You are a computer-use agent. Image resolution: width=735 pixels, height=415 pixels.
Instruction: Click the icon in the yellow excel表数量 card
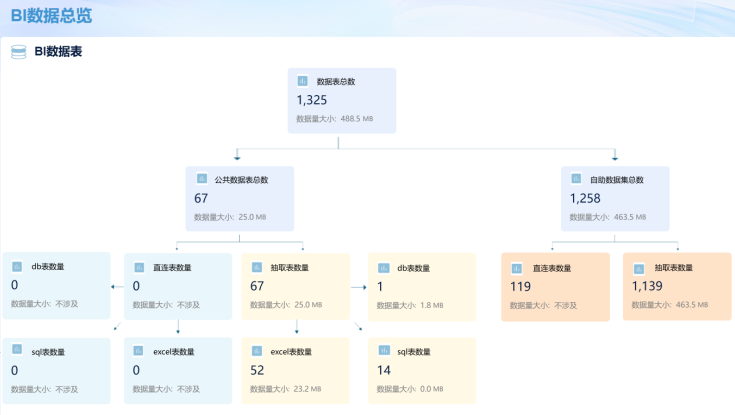point(257,352)
